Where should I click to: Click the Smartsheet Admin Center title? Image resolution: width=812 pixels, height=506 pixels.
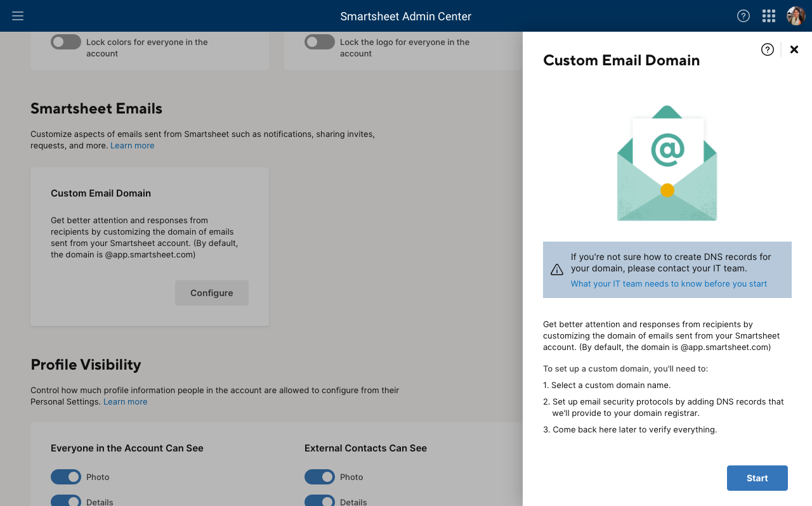point(405,16)
